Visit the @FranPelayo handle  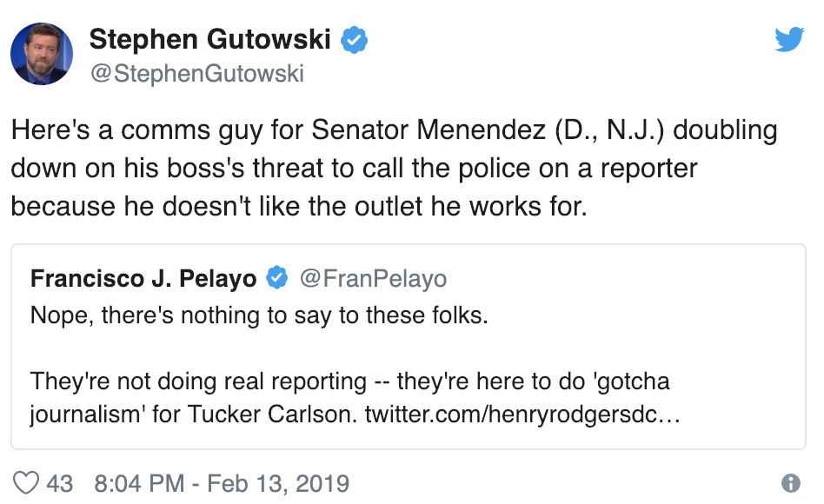coord(373,278)
